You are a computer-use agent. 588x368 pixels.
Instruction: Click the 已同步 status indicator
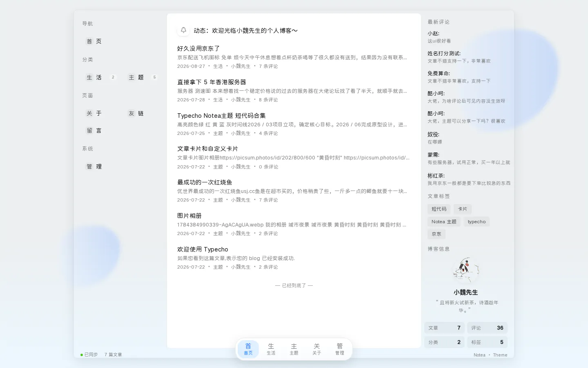89,355
